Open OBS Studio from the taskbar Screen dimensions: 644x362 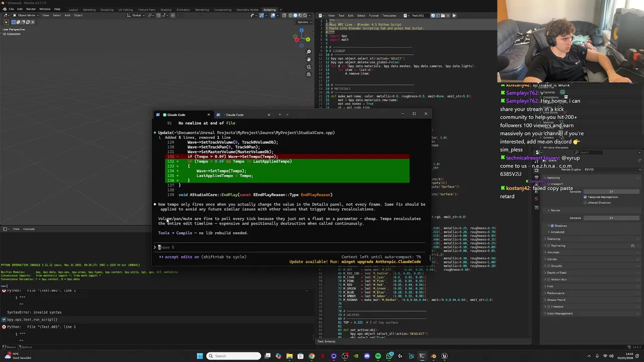345,356
